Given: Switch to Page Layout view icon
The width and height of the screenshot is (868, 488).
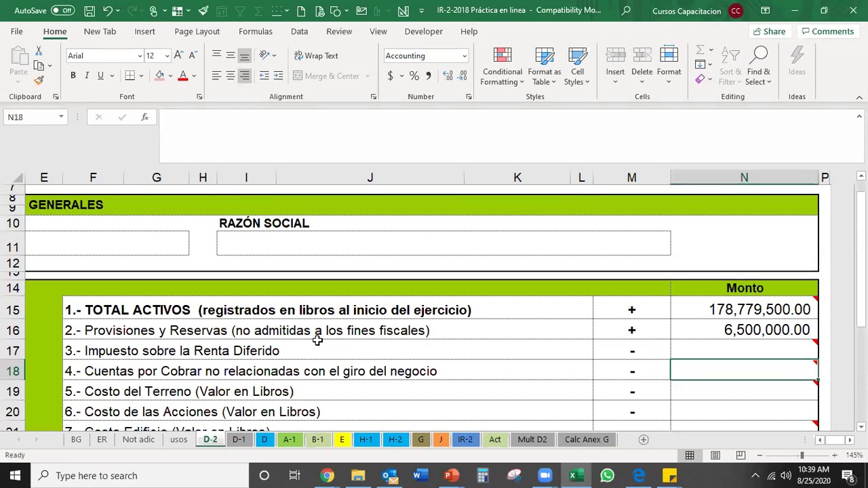Looking at the screenshot, I should click(x=715, y=455).
